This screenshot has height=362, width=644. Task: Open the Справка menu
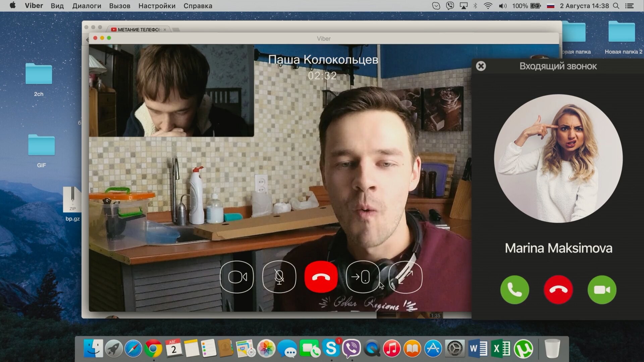(x=198, y=6)
